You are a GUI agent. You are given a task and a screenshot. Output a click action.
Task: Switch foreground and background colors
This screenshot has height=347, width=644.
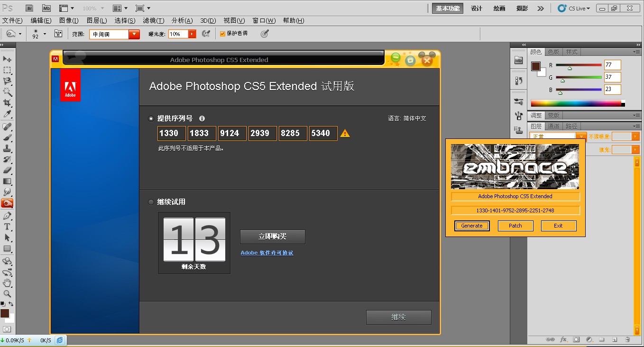tap(11, 304)
